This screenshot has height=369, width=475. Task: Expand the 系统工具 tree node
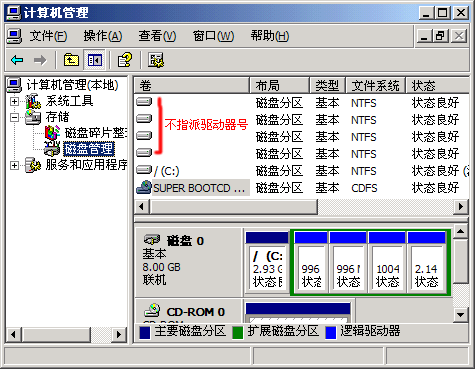coord(14,101)
